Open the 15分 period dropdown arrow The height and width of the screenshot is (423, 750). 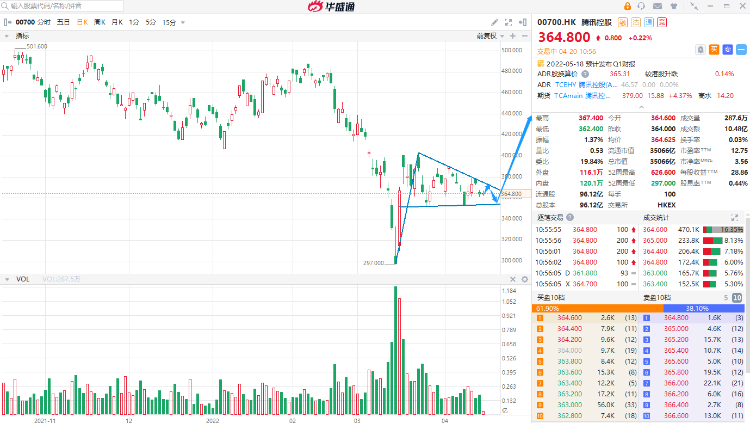click(183, 21)
